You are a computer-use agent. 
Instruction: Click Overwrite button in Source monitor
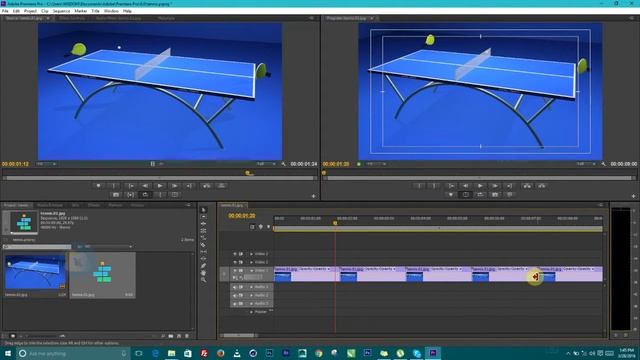click(222, 186)
